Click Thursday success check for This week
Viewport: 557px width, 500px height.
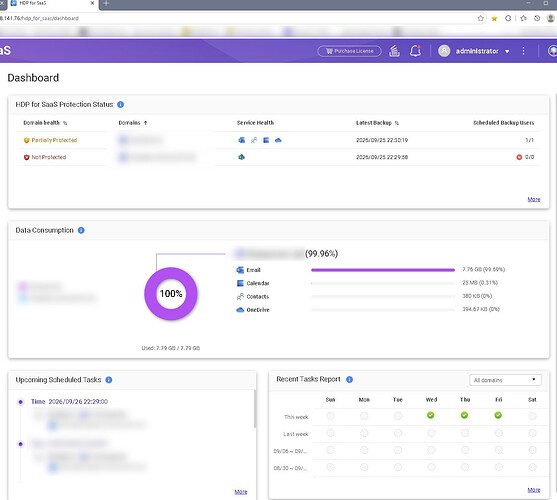[464, 415]
